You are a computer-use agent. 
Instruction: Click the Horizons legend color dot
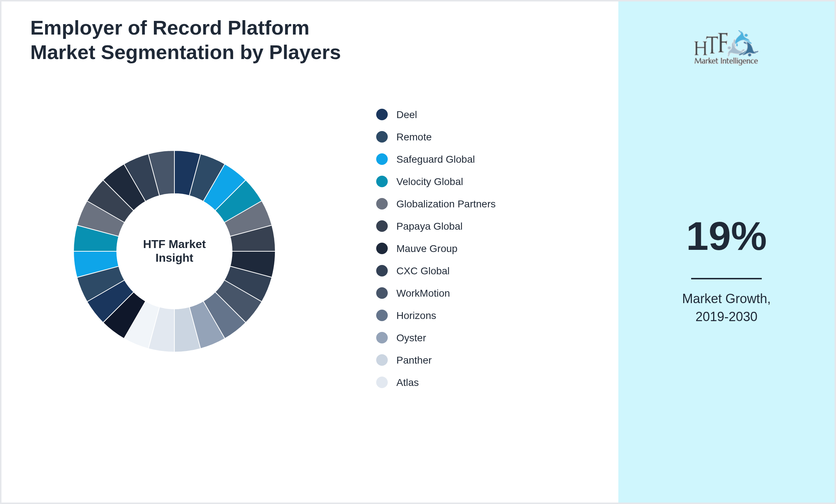point(382,315)
